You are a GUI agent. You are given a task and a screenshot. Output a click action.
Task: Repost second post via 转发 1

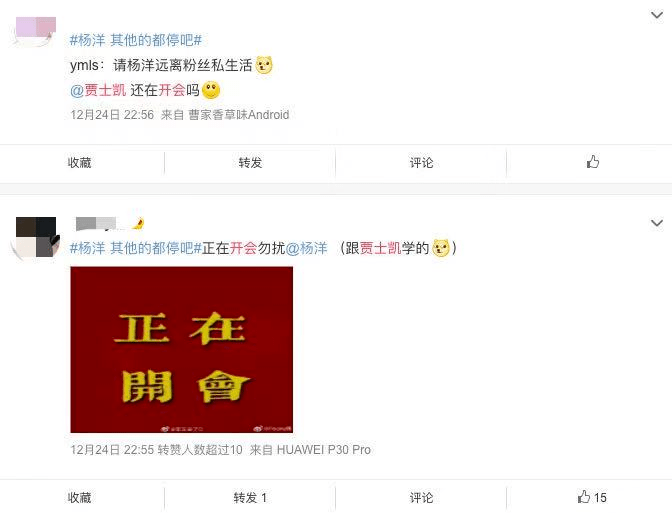coord(250,497)
